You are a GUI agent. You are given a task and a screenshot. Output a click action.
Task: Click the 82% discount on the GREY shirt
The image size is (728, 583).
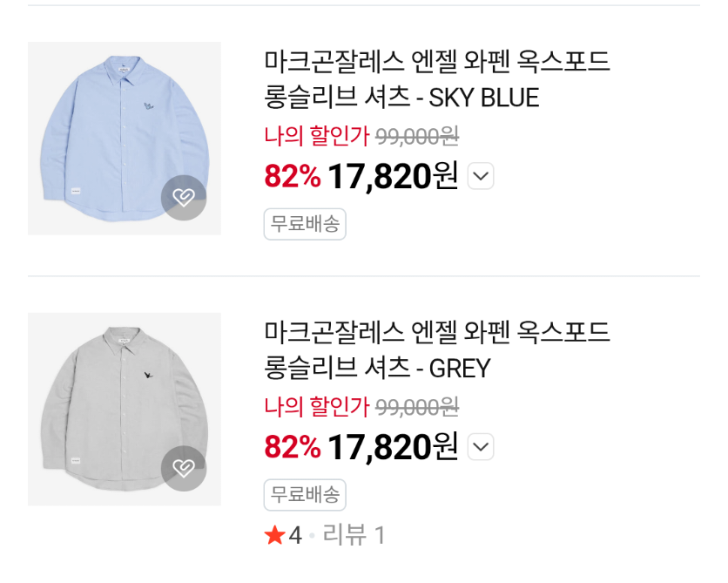pyautogui.click(x=293, y=448)
